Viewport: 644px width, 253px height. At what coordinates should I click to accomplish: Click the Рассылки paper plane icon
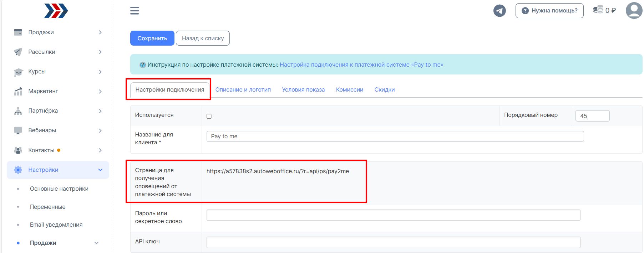point(18,52)
